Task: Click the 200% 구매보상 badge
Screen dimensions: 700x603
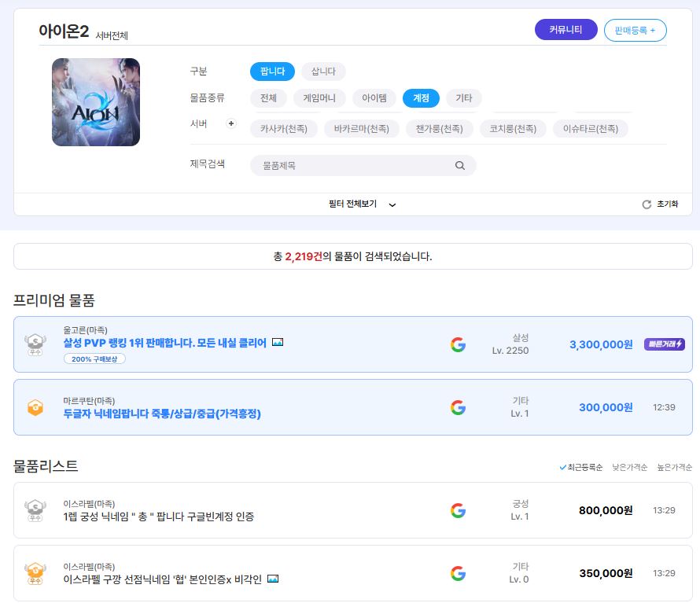Action: click(94, 358)
